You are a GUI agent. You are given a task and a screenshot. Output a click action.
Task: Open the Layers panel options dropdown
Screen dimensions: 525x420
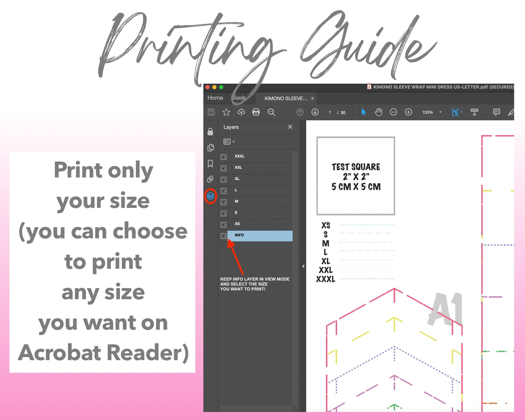click(x=229, y=142)
